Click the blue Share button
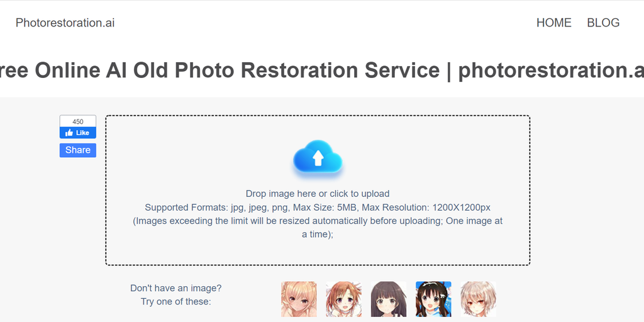Image resolution: width=644 pixels, height=322 pixels. coord(77,150)
